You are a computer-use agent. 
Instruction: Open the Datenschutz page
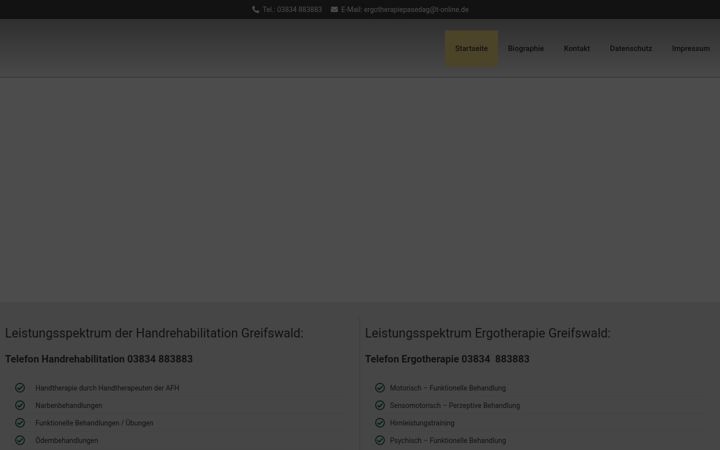click(630, 49)
